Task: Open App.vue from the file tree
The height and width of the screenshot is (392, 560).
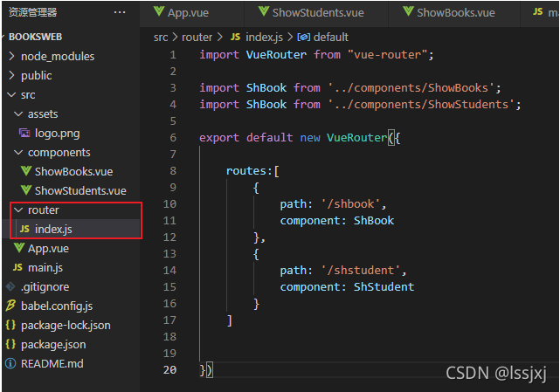Action: 48,249
